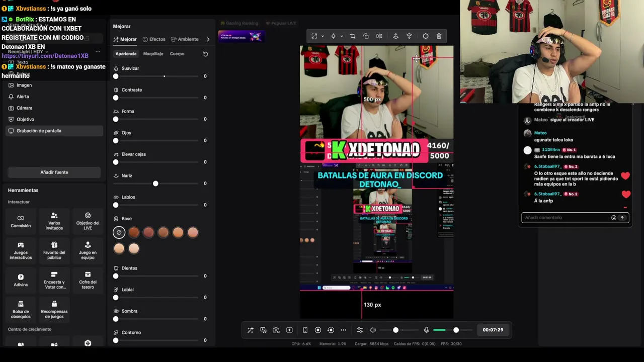Click the Music on Stage banner thumbnail
Image resolution: width=644 pixels, height=362 pixels.
(x=241, y=36)
